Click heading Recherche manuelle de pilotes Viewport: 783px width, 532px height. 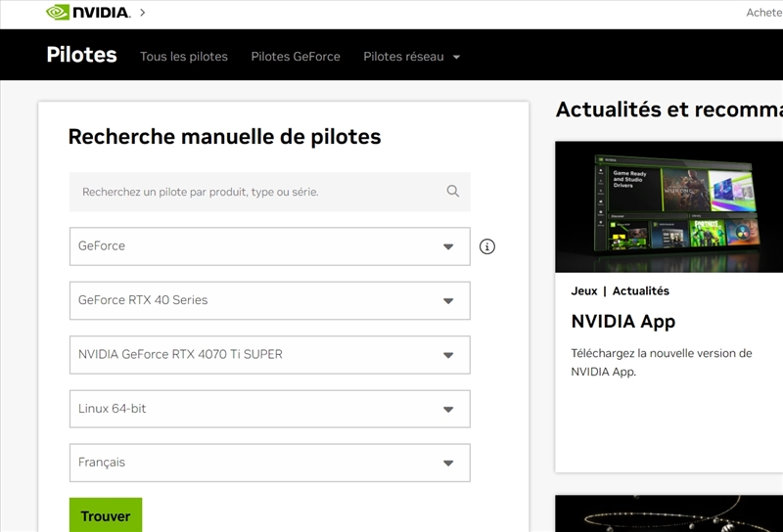(x=225, y=137)
